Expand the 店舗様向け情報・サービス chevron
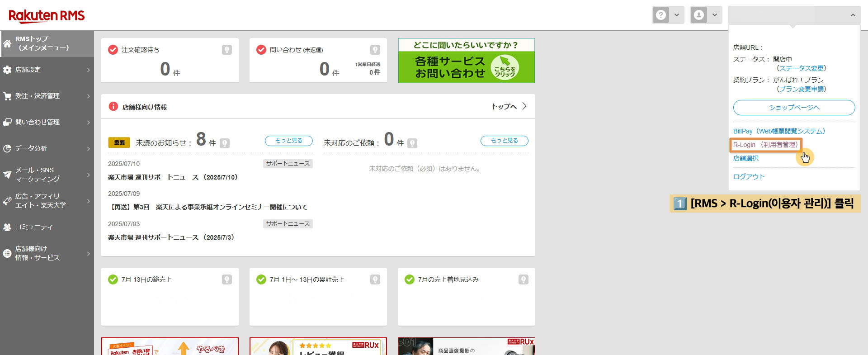868x355 pixels. click(89, 253)
